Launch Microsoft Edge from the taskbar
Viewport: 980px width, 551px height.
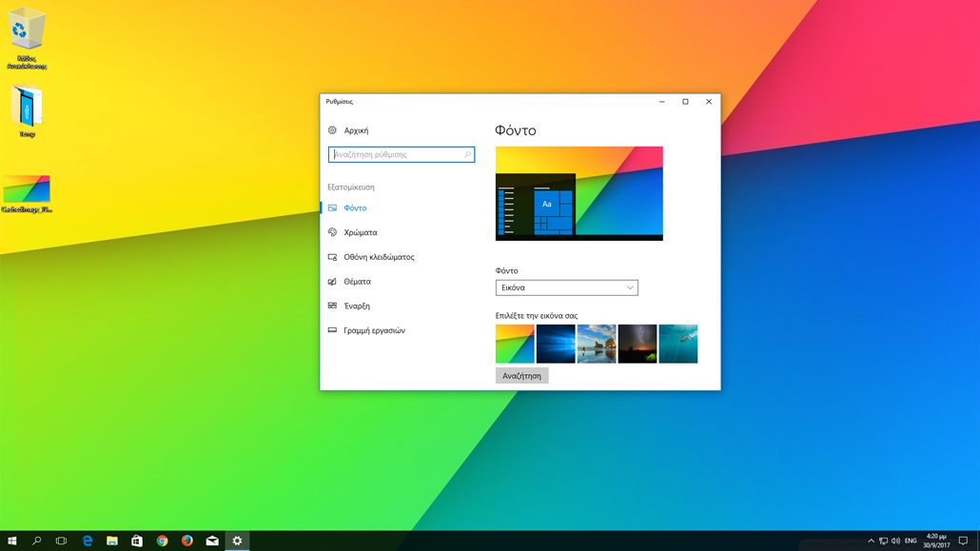pyautogui.click(x=88, y=540)
